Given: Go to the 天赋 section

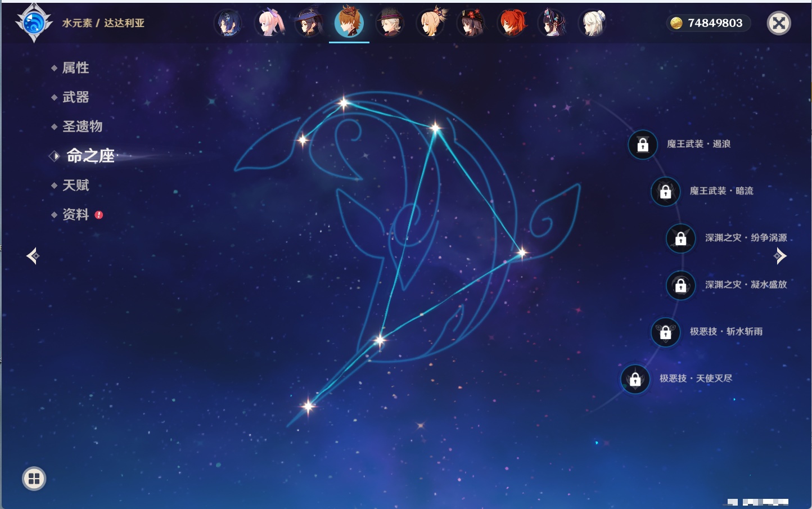Looking at the screenshot, I should coord(75,185).
